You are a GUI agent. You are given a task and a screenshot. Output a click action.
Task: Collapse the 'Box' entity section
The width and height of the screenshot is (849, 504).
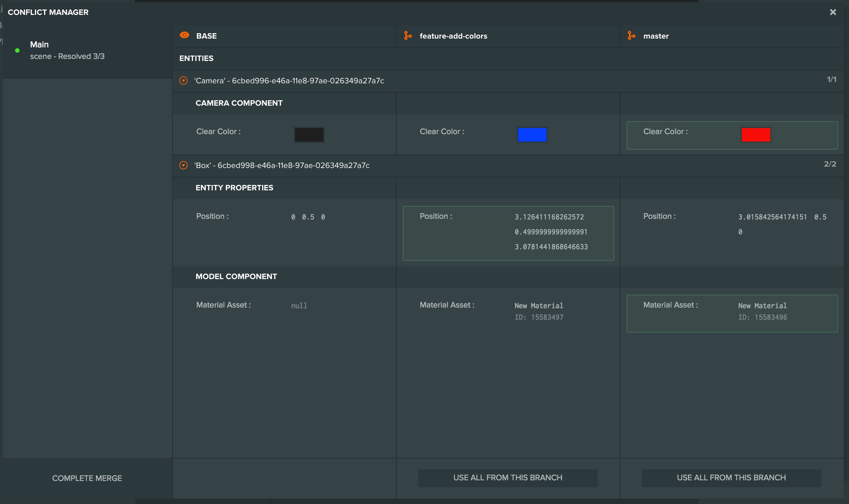[x=183, y=165]
